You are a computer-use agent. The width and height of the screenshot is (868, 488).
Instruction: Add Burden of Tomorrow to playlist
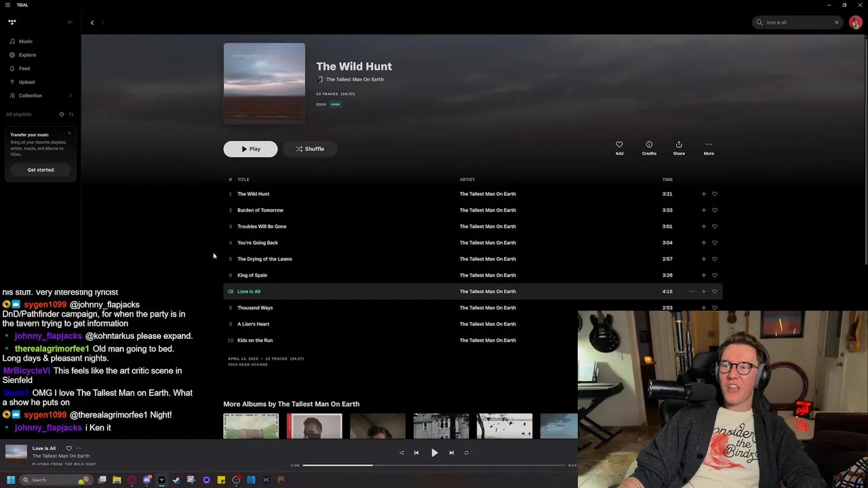point(703,210)
